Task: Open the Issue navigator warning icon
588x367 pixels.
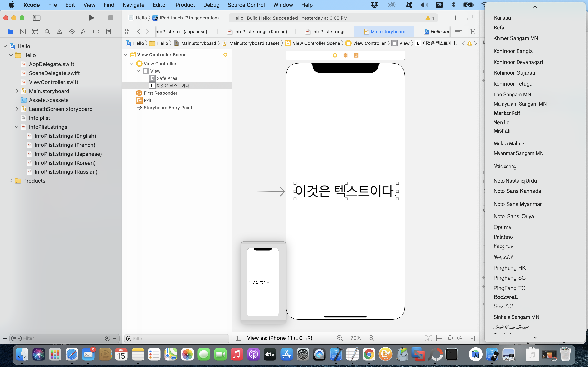Action: click(x=60, y=32)
